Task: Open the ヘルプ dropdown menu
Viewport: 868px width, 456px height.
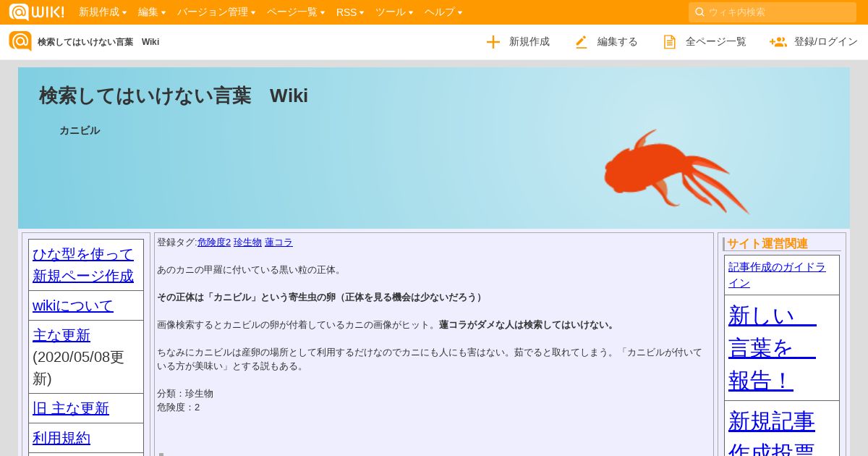Action: click(443, 12)
